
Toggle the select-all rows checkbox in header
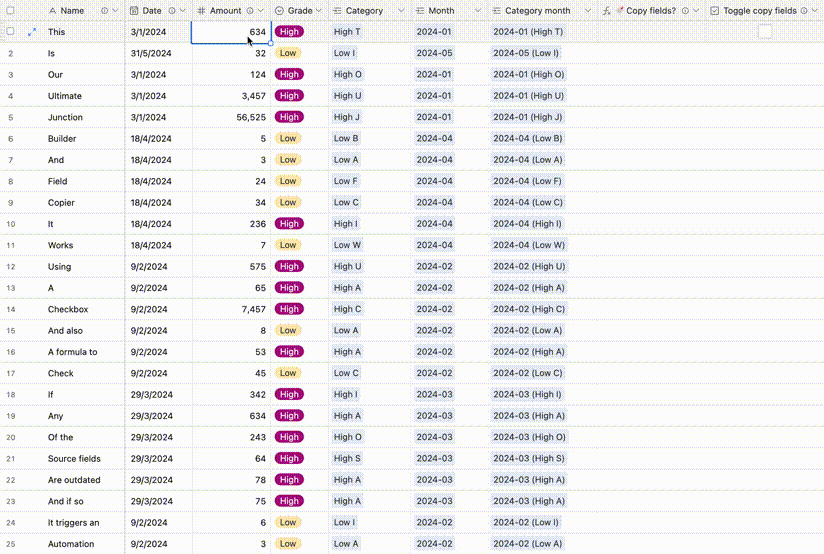[x=10, y=11]
